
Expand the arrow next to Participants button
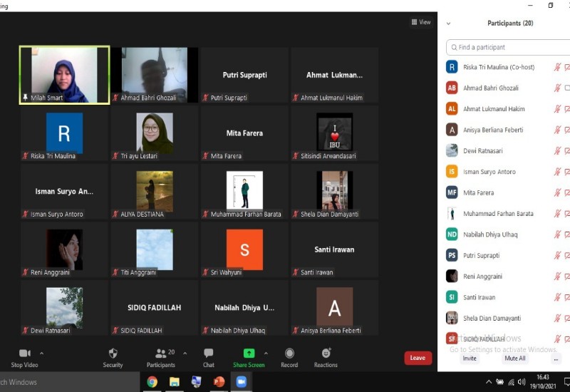pos(185,353)
